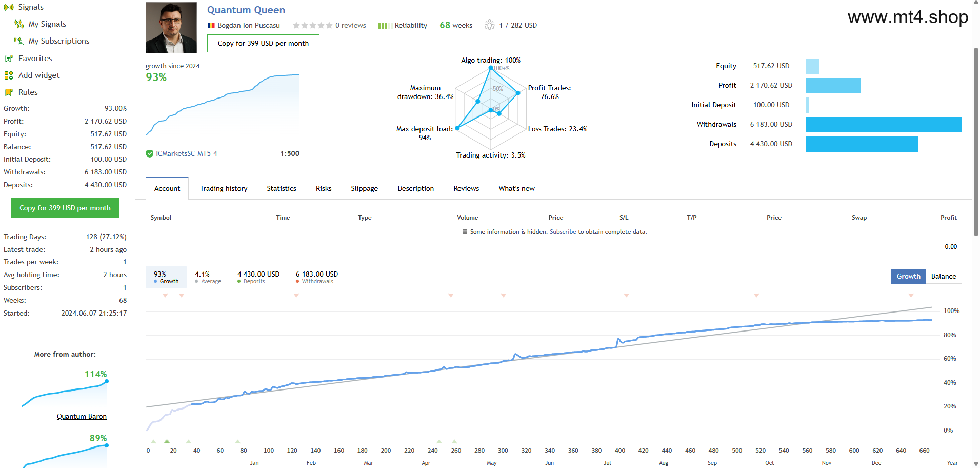980x468 pixels.
Task: Click the T/P column header
Action: [692, 218]
